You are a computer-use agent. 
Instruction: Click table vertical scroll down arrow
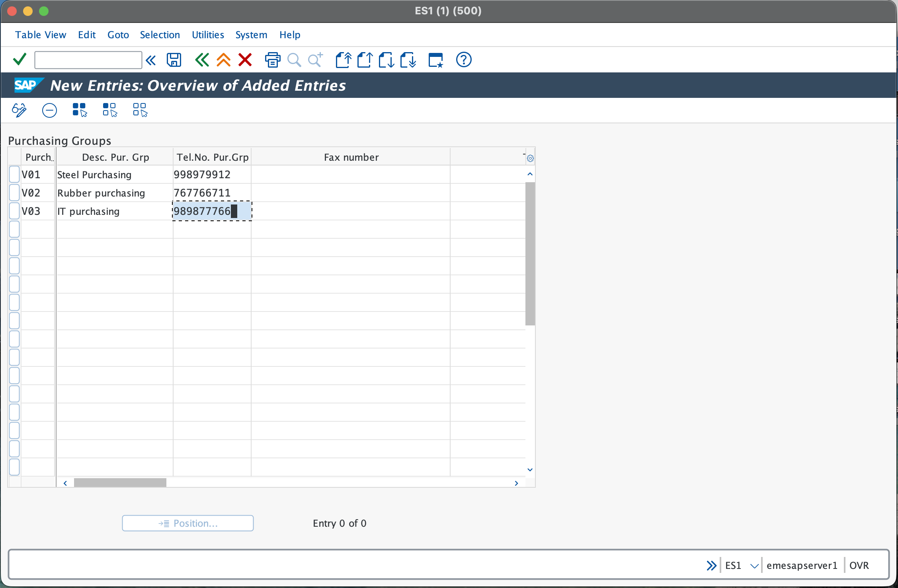pyautogui.click(x=530, y=470)
